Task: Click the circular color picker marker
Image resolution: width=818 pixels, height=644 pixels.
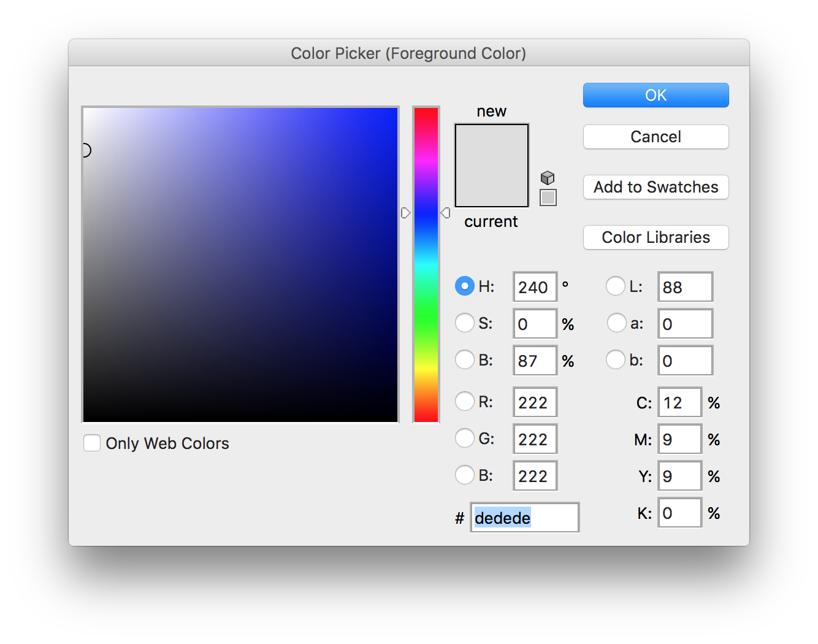Action: [x=86, y=150]
